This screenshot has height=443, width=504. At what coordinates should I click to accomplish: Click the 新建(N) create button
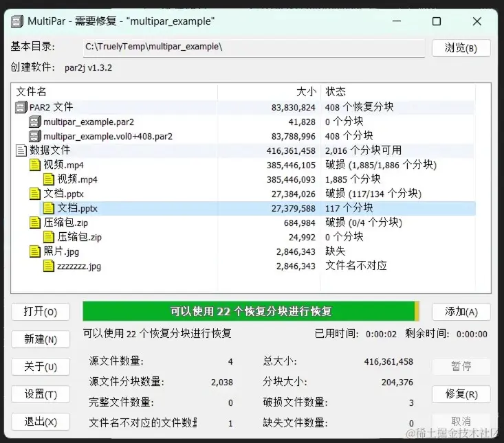(x=41, y=339)
